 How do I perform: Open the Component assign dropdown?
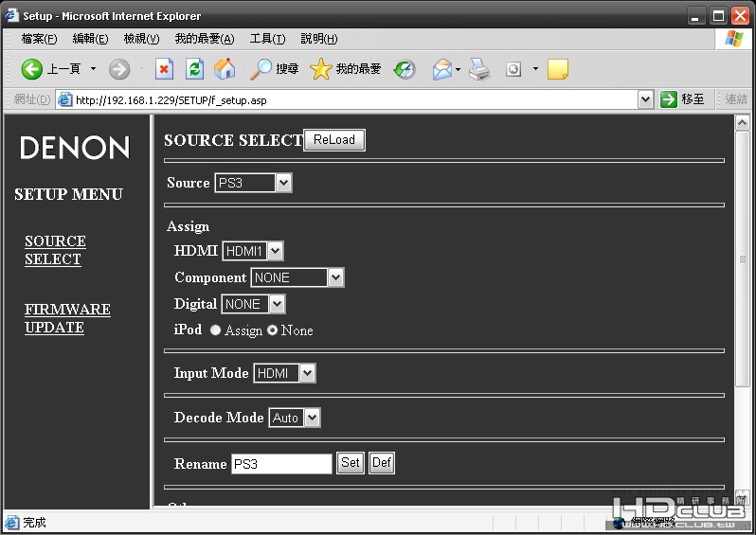pyautogui.click(x=297, y=277)
